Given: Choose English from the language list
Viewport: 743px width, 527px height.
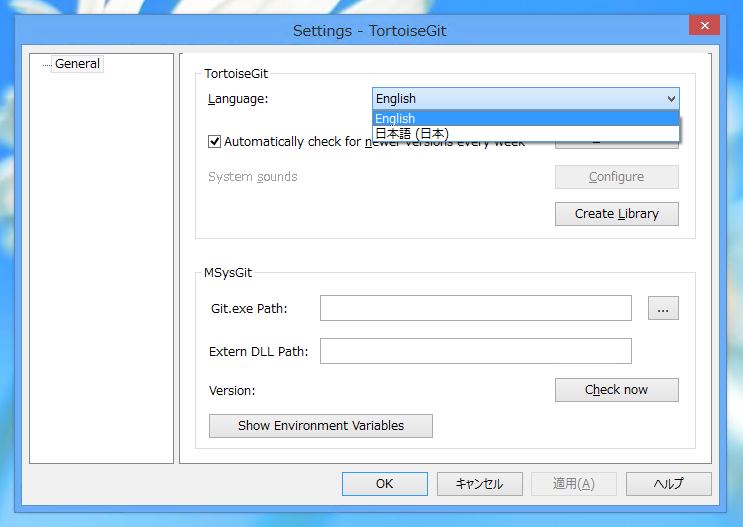Looking at the screenshot, I should click(526, 118).
